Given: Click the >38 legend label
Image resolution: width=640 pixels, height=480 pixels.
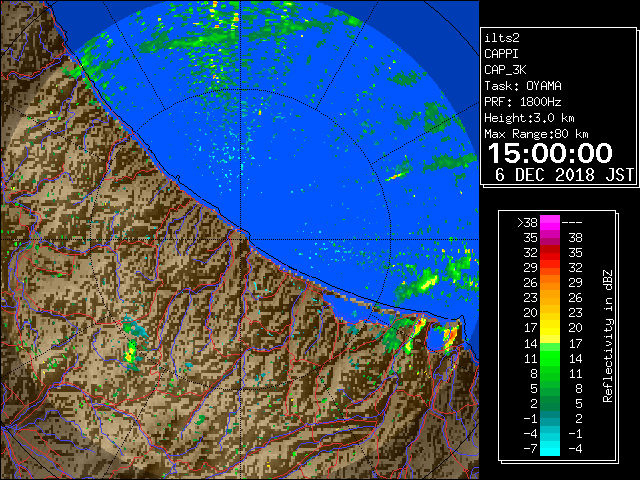Looking at the screenshot, I should (x=527, y=222).
